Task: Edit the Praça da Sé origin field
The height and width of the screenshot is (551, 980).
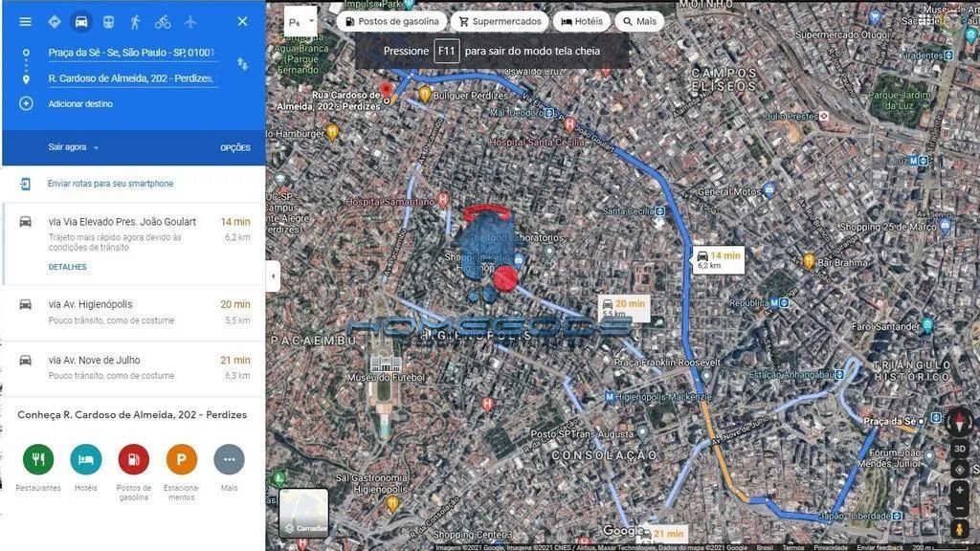Action: (x=132, y=53)
